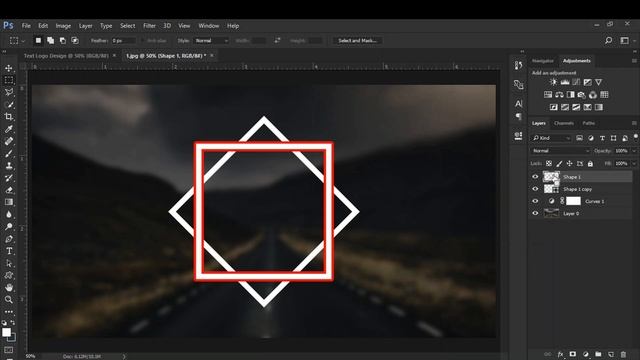Open the Layers panel menu
This screenshot has width=640, height=360.
pos(634,123)
